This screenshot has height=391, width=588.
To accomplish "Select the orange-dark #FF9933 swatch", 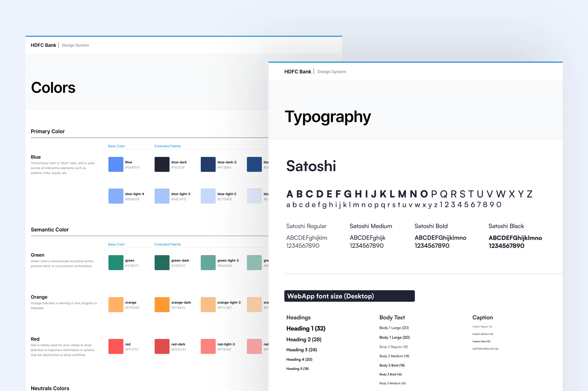I will (162, 304).
